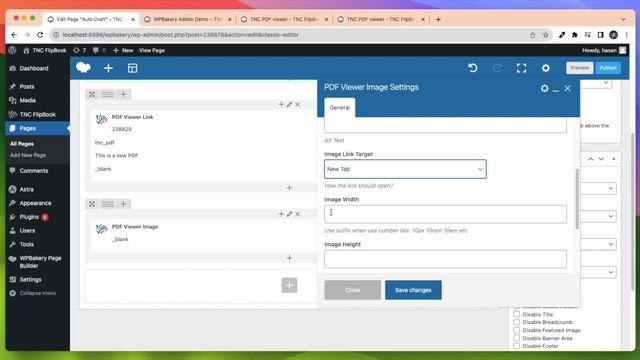The image size is (640, 360).
Task: Toggle Disable Banner Area checkbox
Action: point(517,338)
